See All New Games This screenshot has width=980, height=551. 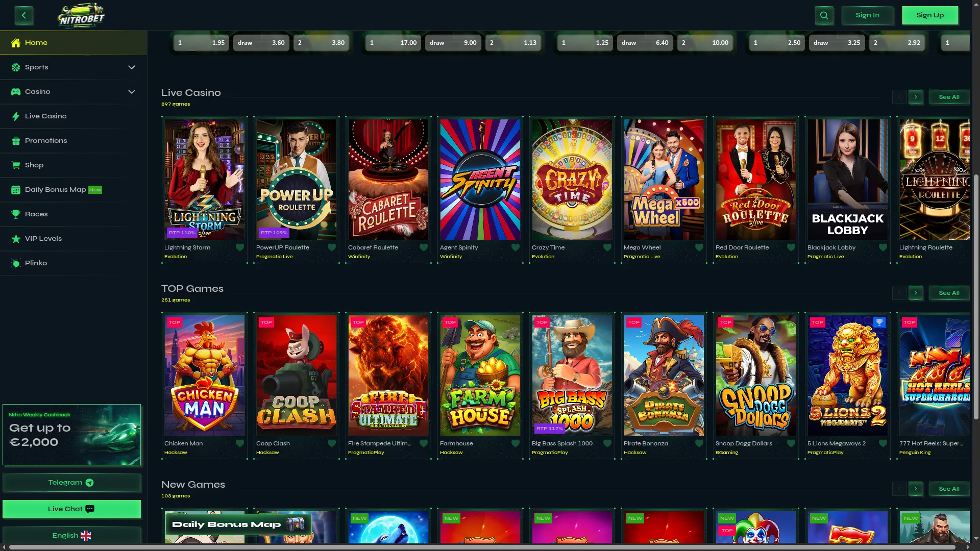click(x=949, y=489)
